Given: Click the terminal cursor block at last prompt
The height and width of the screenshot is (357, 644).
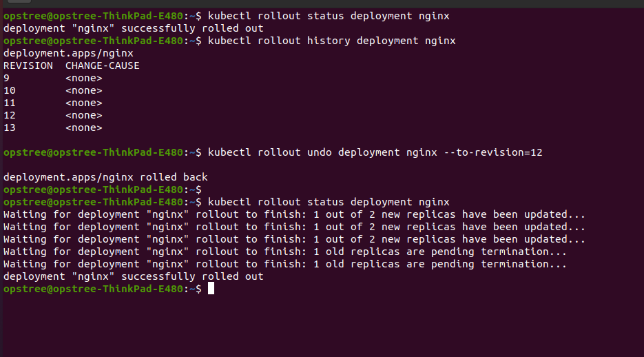Looking at the screenshot, I should point(211,289).
